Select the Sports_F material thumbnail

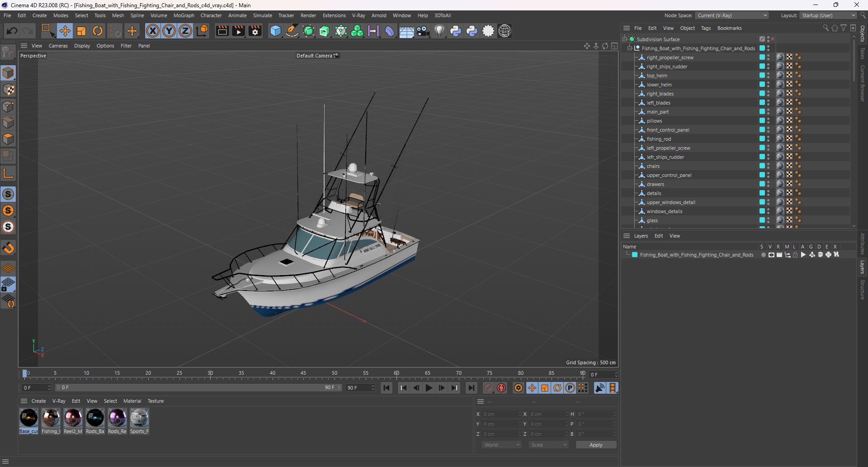coord(139,418)
